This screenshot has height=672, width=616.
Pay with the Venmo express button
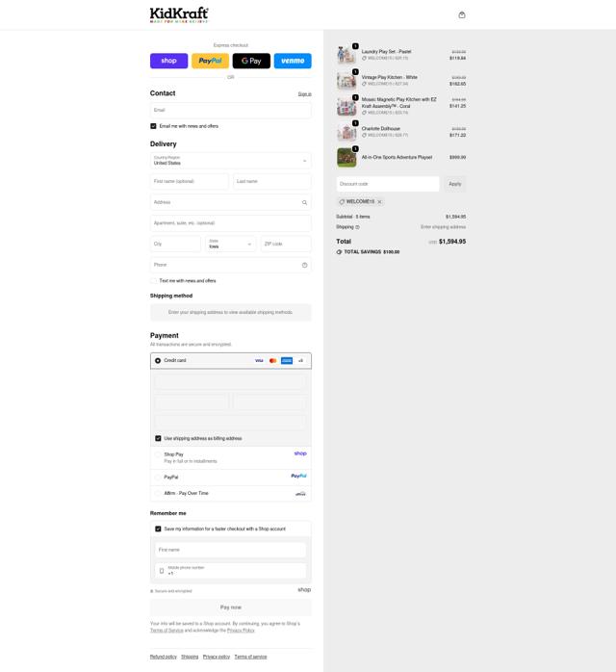point(293,61)
